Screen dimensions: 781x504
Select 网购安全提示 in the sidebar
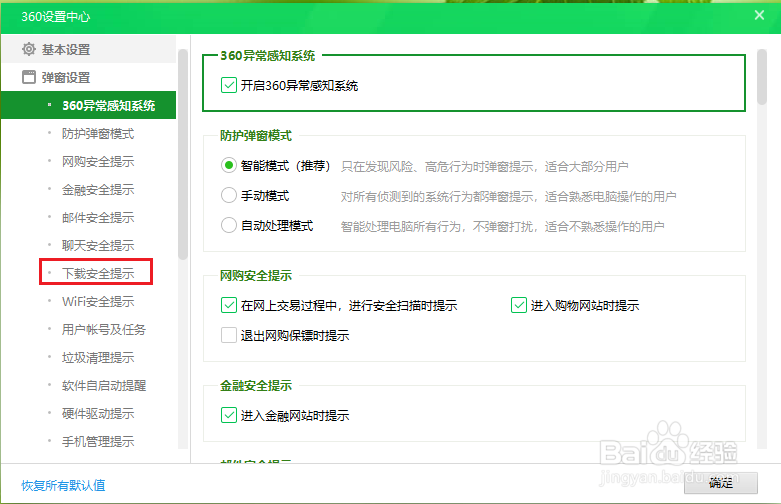98,161
